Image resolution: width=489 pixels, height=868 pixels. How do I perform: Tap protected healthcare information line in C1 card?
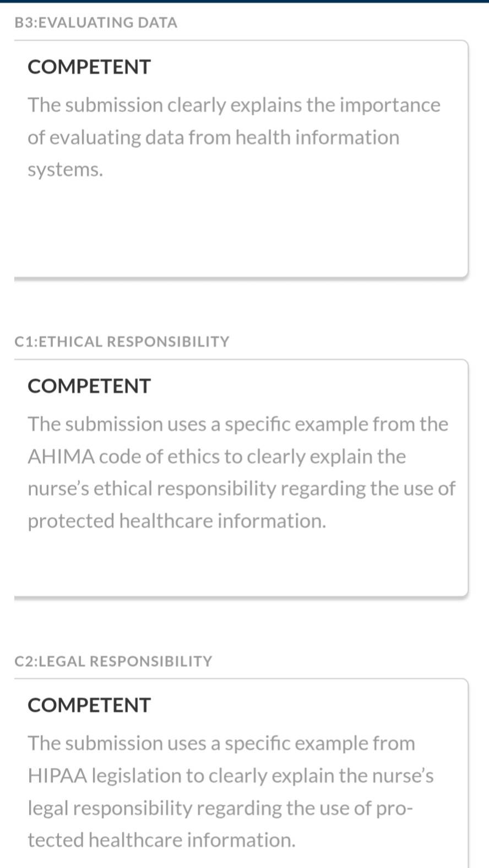(177, 521)
